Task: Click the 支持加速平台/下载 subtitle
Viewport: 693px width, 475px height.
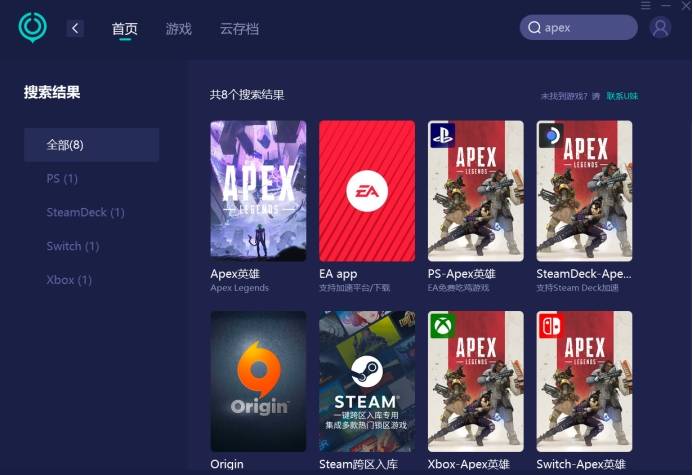Action: click(x=354, y=288)
